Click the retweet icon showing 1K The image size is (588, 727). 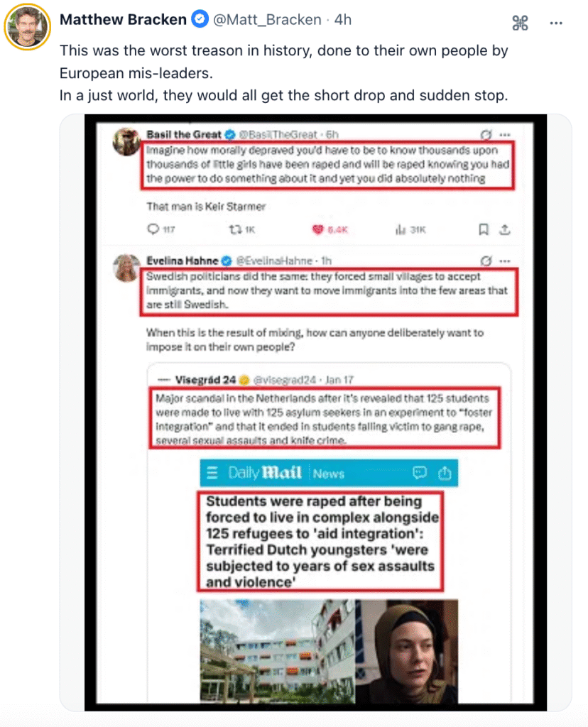coord(235,229)
